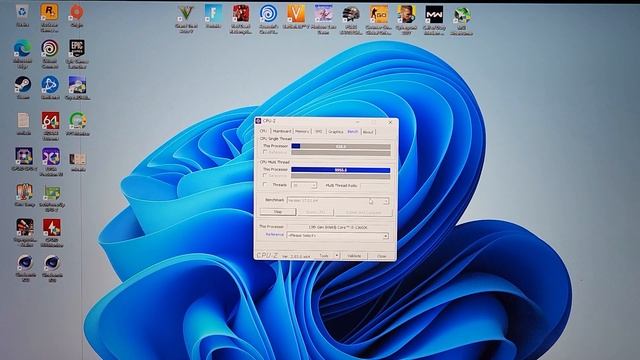Viewport: 640px width, 360px height.
Task: Select the text document file on desktop
Action: (23, 123)
